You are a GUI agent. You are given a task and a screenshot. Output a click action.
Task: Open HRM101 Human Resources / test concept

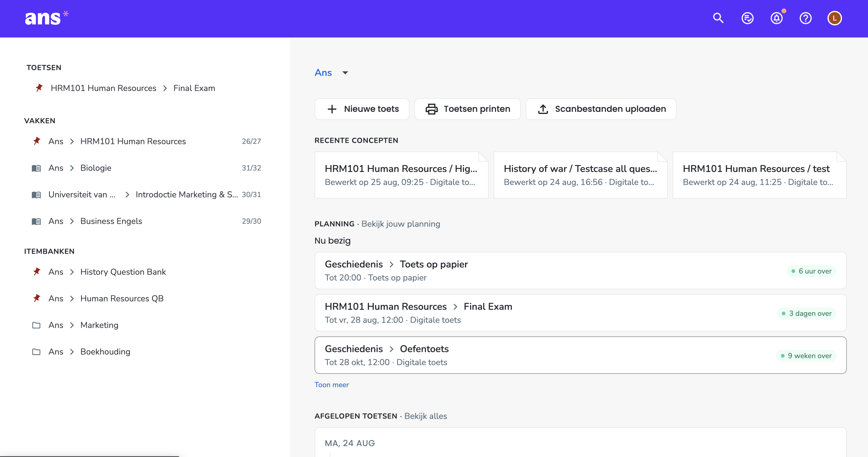pyautogui.click(x=759, y=175)
